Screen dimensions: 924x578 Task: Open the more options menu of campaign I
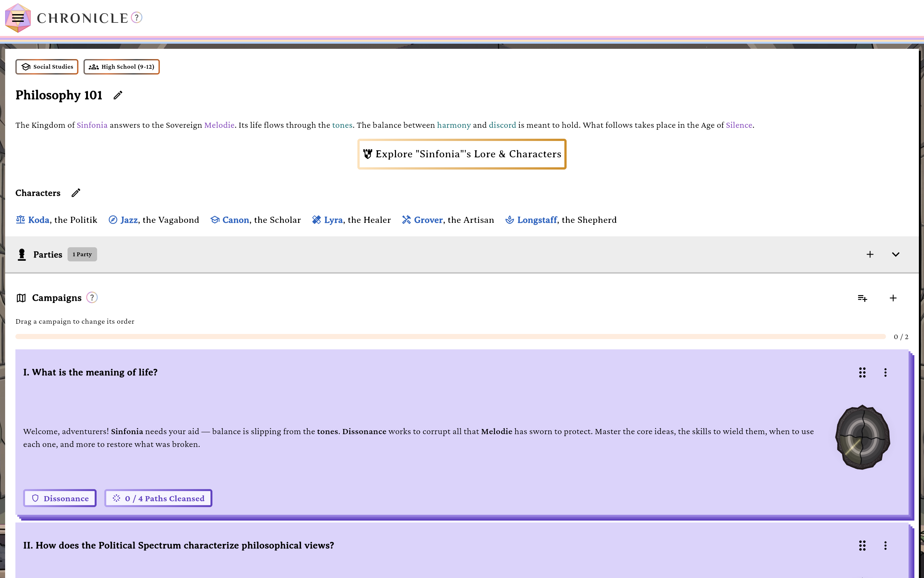coord(885,372)
